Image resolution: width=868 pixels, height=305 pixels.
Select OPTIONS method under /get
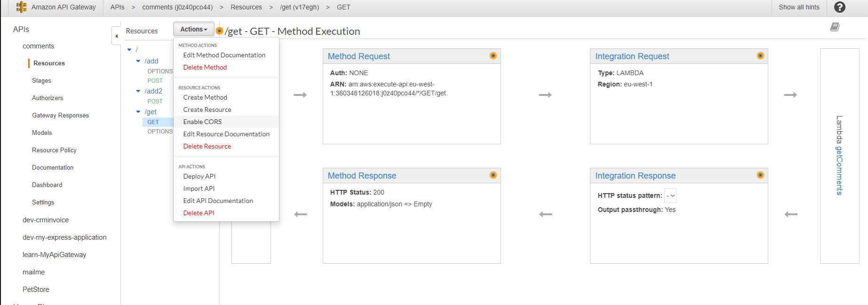[160, 132]
